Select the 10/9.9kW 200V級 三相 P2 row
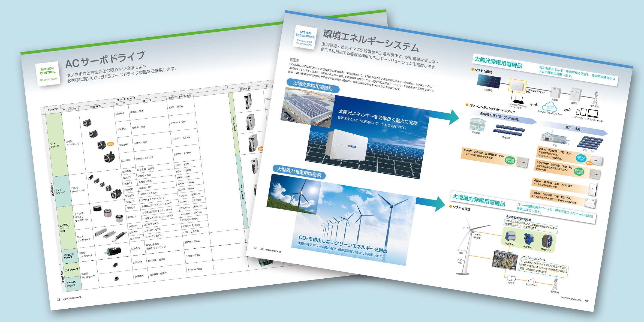The height and width of the screenshot is (322, 644). [x=568, y=170]
